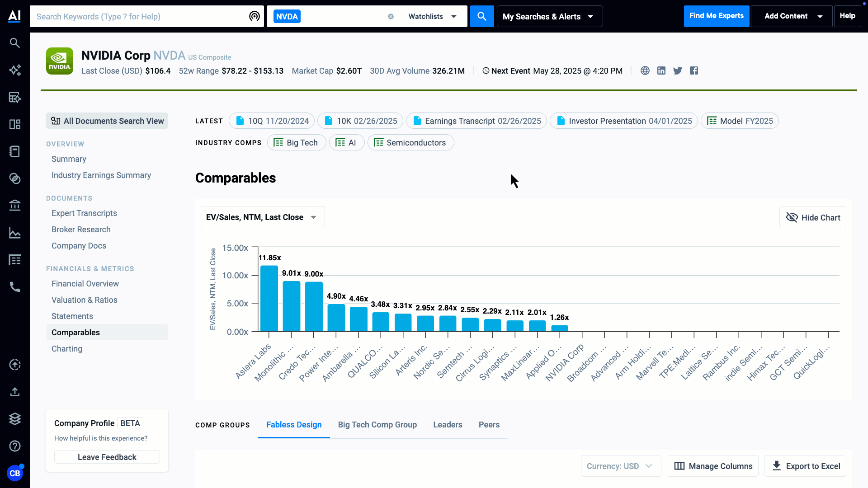Image resolution: width=868 pixels, height=488 pixels.
Task: Open Company Docs section
Action: pos(79,246)
